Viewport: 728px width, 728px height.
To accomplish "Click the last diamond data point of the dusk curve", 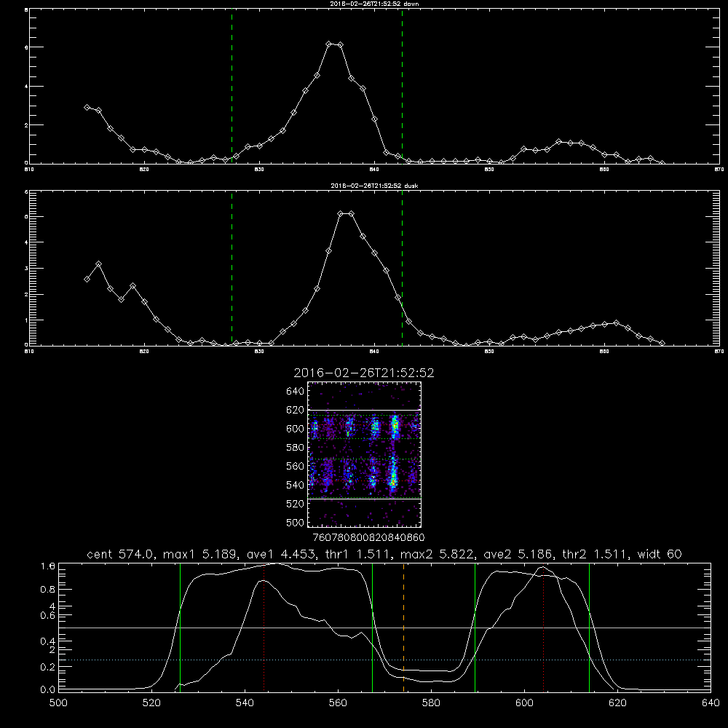I will tap(662, 343).
